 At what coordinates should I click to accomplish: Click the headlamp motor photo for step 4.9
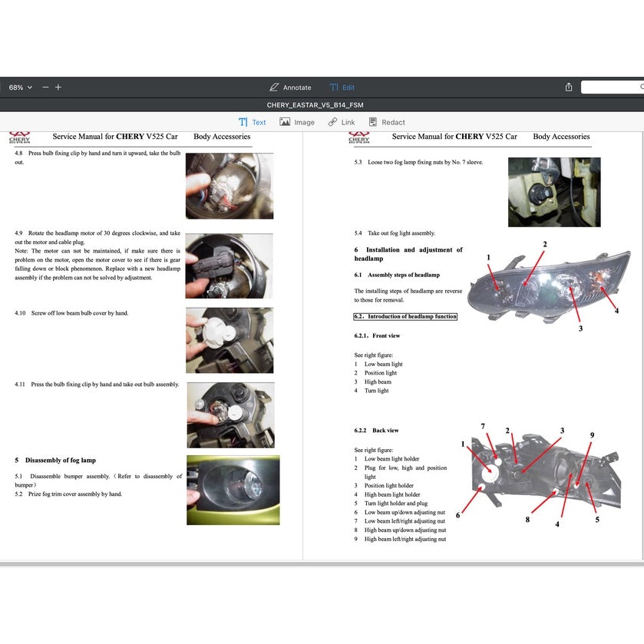click(229, 266)
